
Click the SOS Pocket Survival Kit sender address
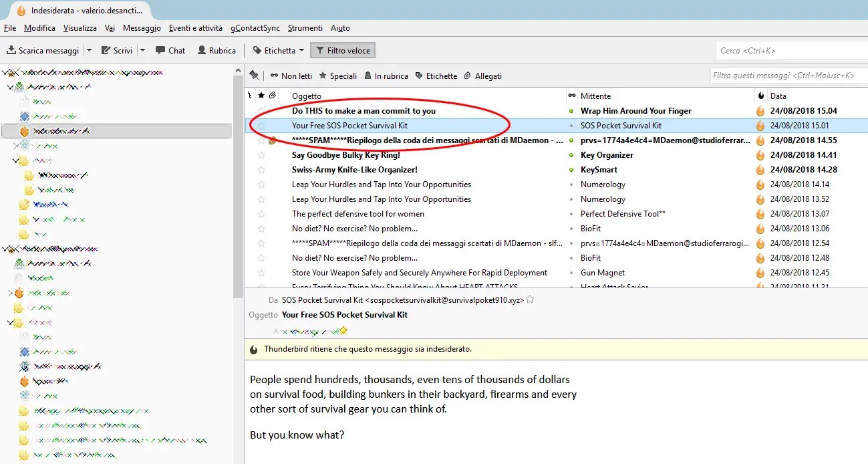click(x=403, y=300)
